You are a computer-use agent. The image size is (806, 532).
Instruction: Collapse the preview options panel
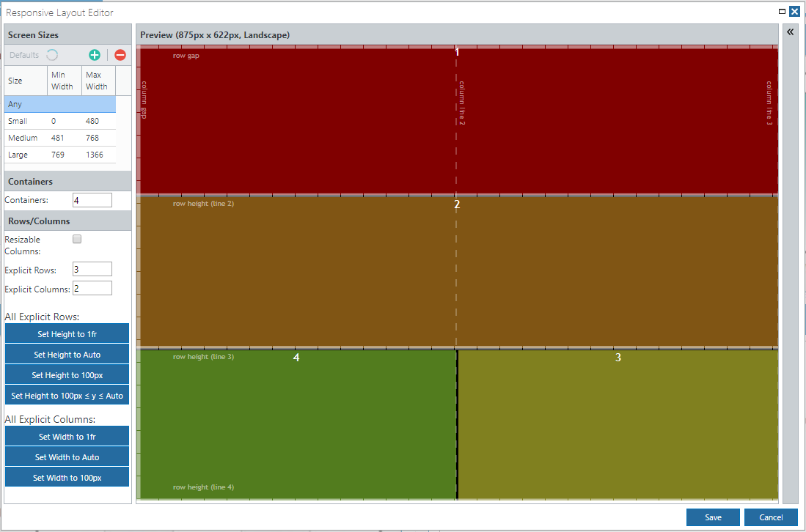coord(790,32)
